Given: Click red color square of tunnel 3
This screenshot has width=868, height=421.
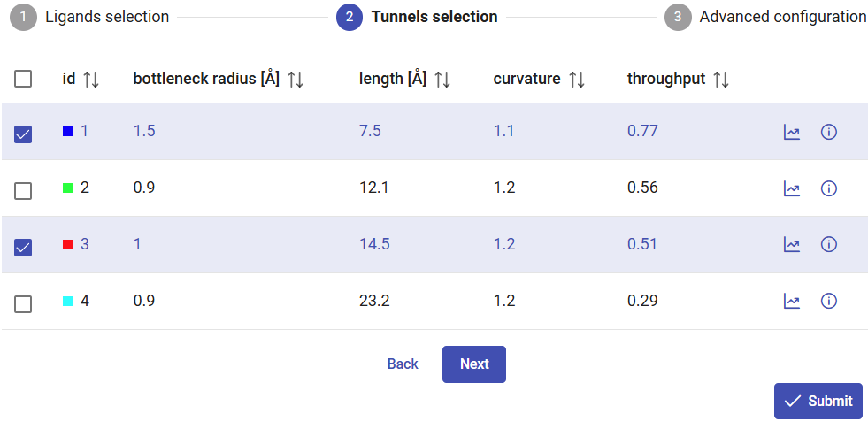Looking at the screenshot, I should [67, 245].
